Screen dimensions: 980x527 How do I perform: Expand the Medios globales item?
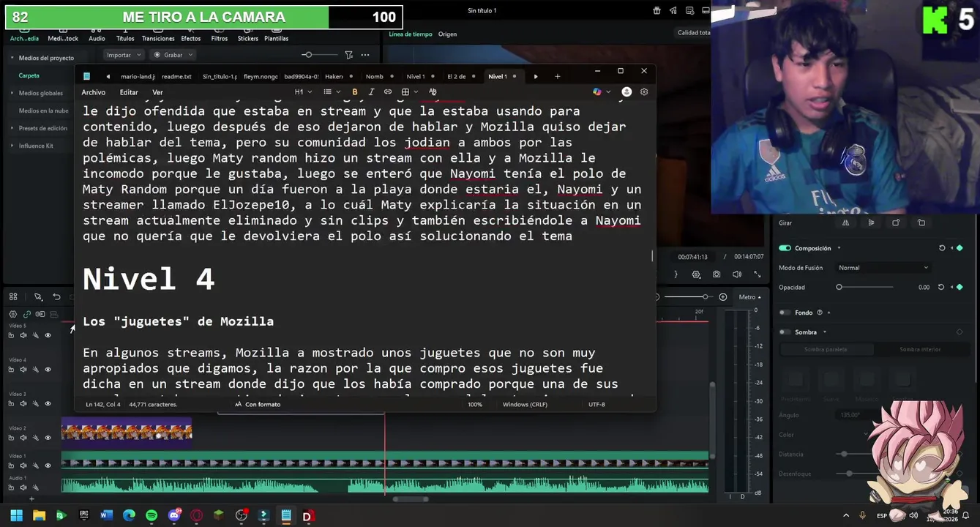pos(12,93)
